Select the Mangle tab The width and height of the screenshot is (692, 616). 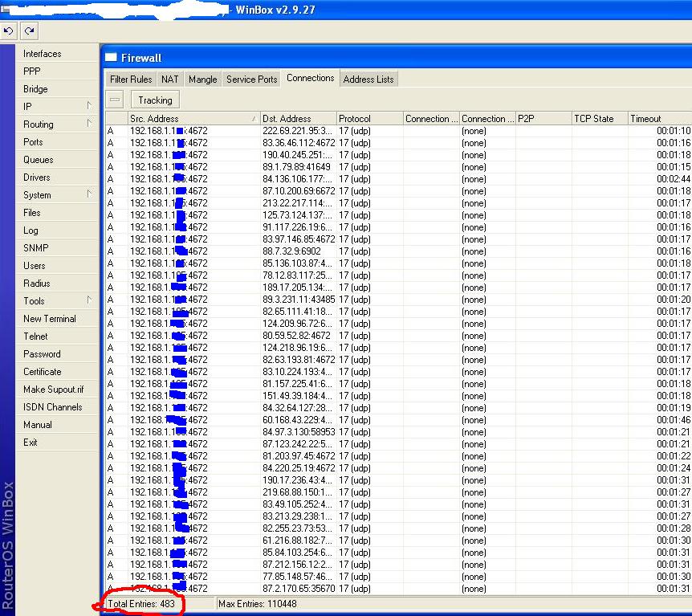[x=202, y=80]
